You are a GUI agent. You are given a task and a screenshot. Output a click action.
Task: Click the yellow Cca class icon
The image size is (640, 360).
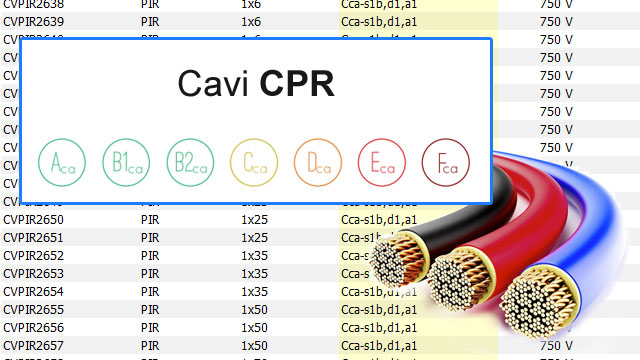(x=254, y=162)
